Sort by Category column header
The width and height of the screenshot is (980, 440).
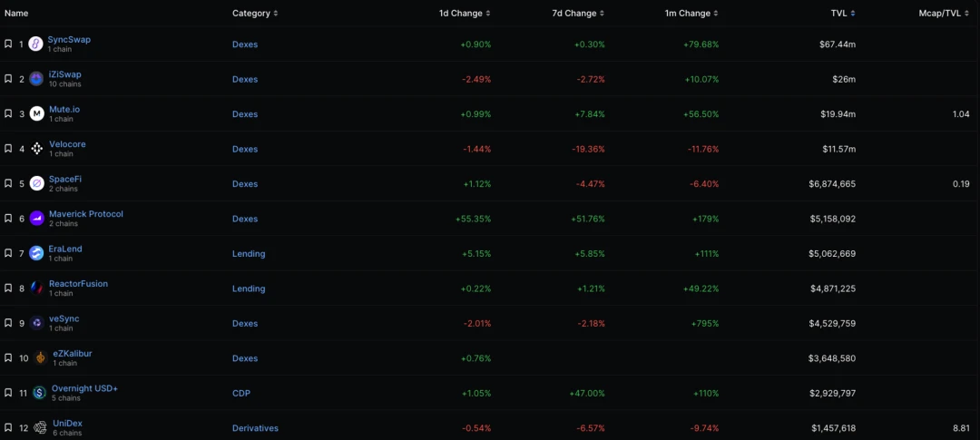[x=255, y=14]
